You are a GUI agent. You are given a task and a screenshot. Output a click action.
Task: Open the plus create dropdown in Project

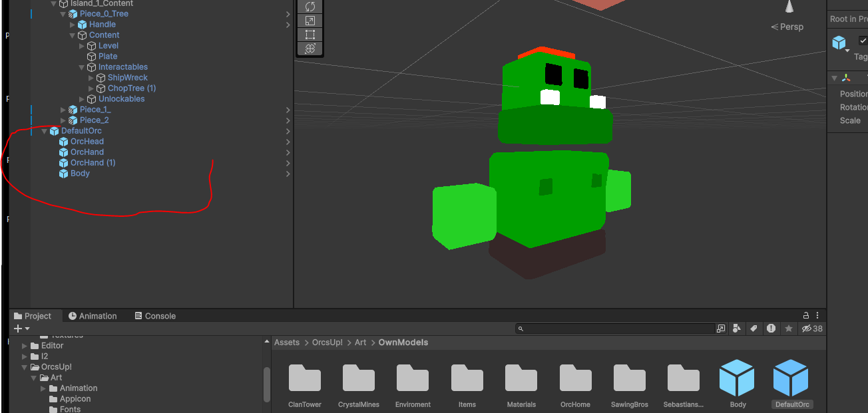[21, 329]
